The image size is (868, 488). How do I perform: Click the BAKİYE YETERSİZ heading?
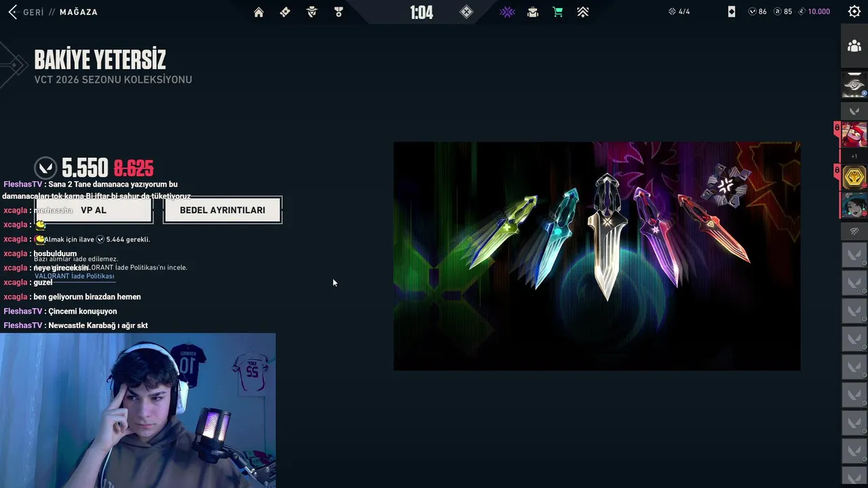pyautogui.click(x=100, y=60)
